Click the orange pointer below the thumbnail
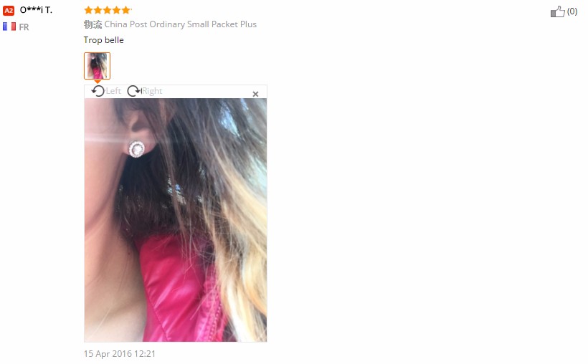This screenshot has height=364, width=588. (x=97, y=82)
